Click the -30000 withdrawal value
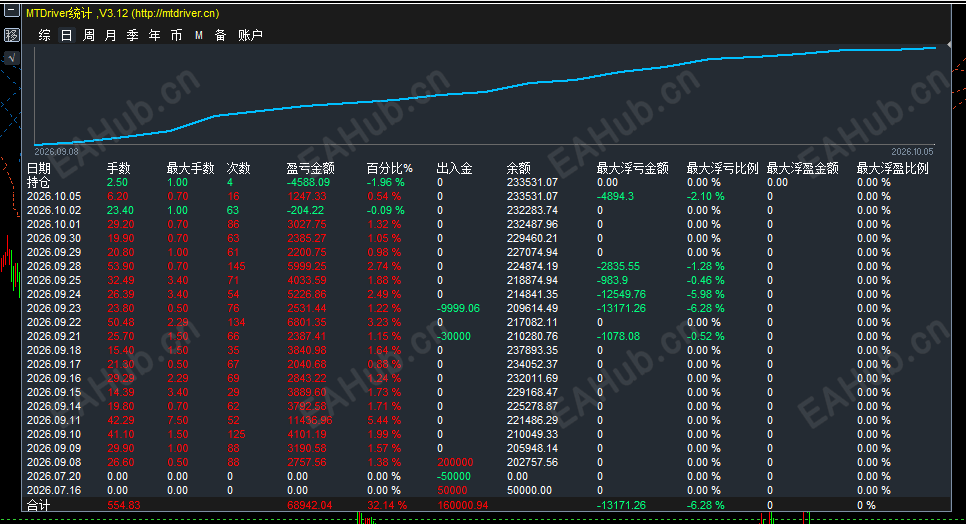 tap(453, 336)
